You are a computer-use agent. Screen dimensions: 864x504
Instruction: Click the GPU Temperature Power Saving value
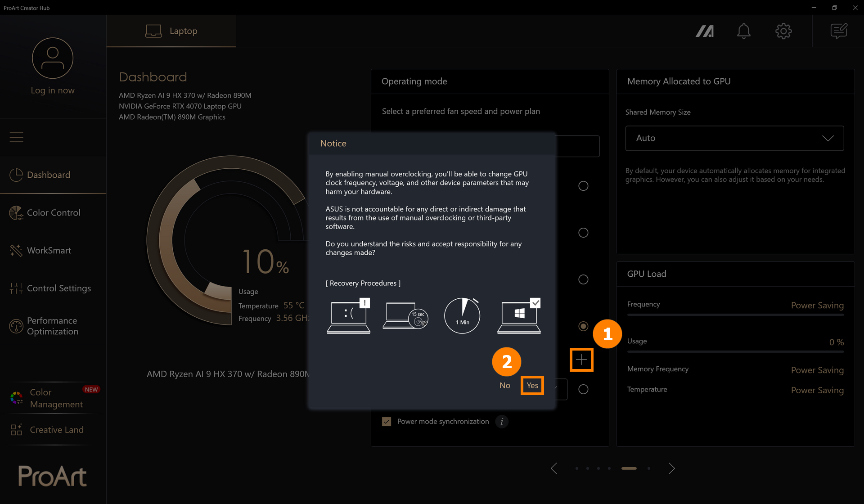pyautogui.click(x=817, y=390)
